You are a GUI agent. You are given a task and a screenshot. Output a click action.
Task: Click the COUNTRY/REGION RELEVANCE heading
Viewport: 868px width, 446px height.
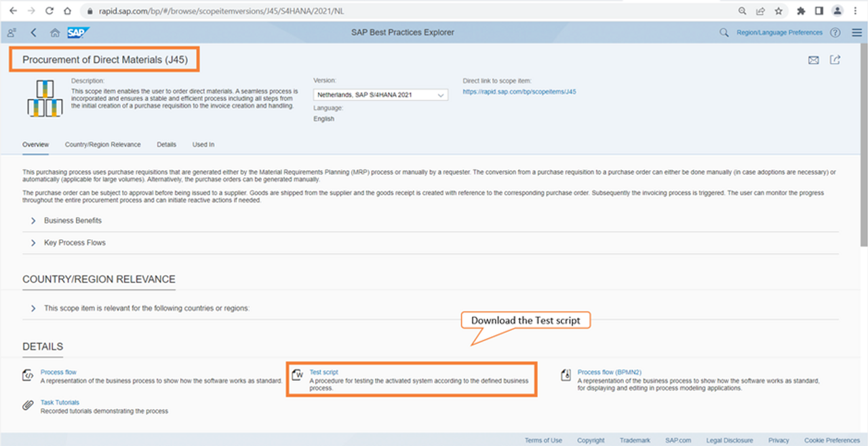point(99,279)
